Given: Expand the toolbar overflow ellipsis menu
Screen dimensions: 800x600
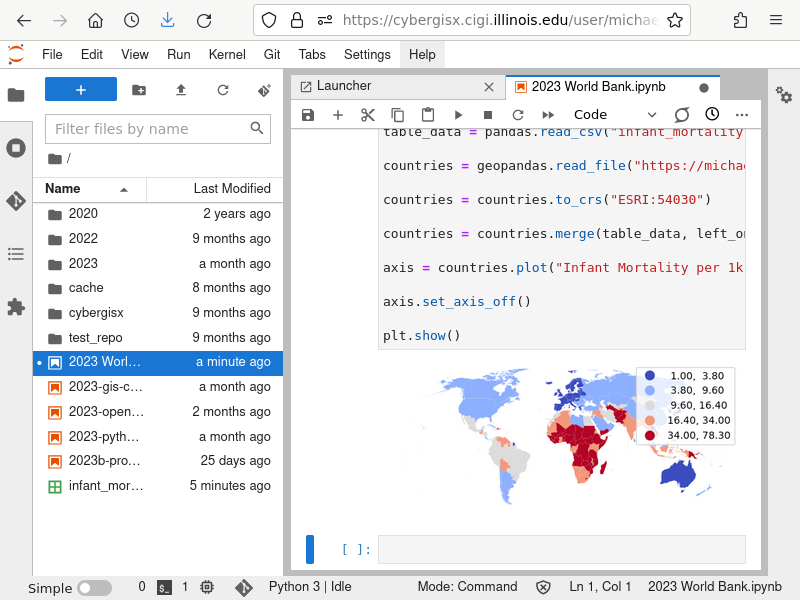Looking at the screenshot, I should click(x=741, y=115).
